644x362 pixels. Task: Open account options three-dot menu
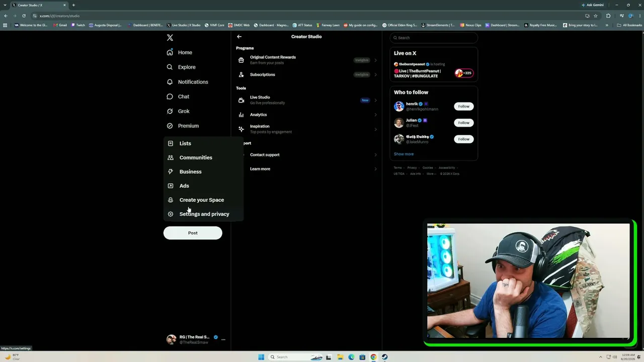[223, 339]
